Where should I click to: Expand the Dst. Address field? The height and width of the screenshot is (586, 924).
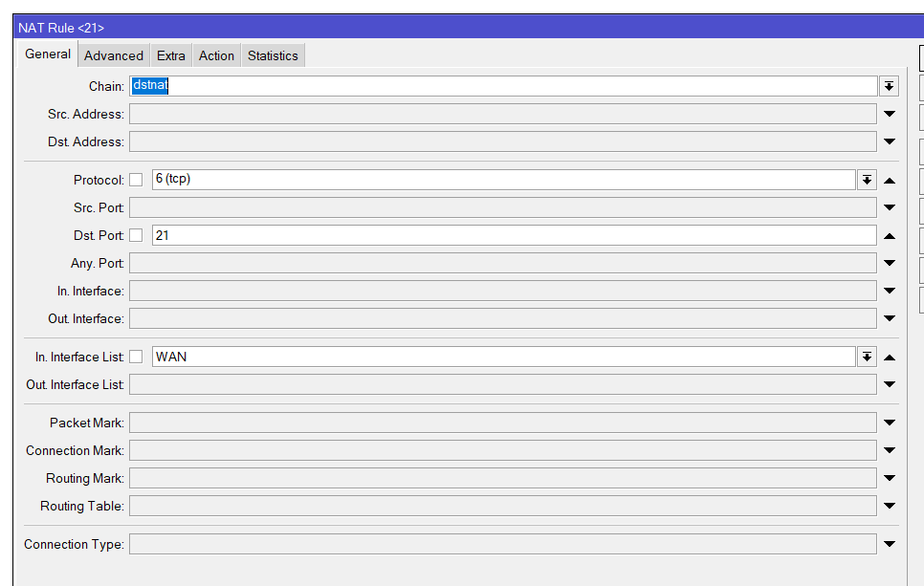[x=890, y=141]
